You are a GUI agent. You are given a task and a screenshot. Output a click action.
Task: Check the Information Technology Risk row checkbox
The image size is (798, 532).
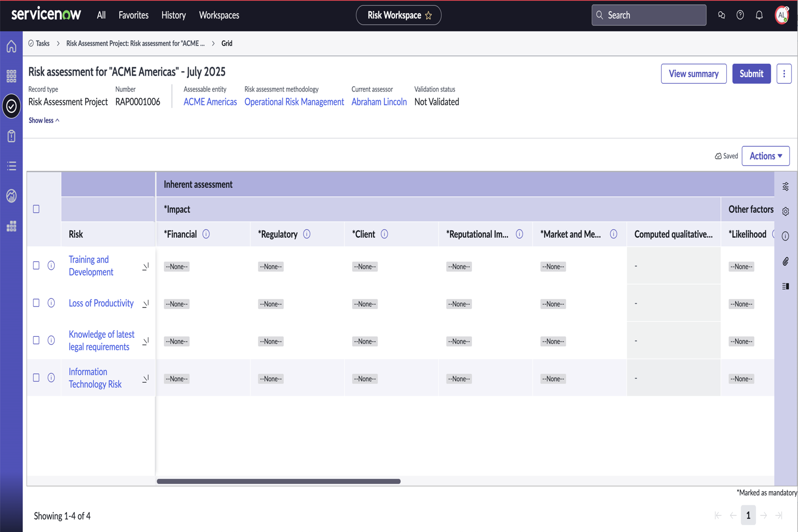[36, 378]
